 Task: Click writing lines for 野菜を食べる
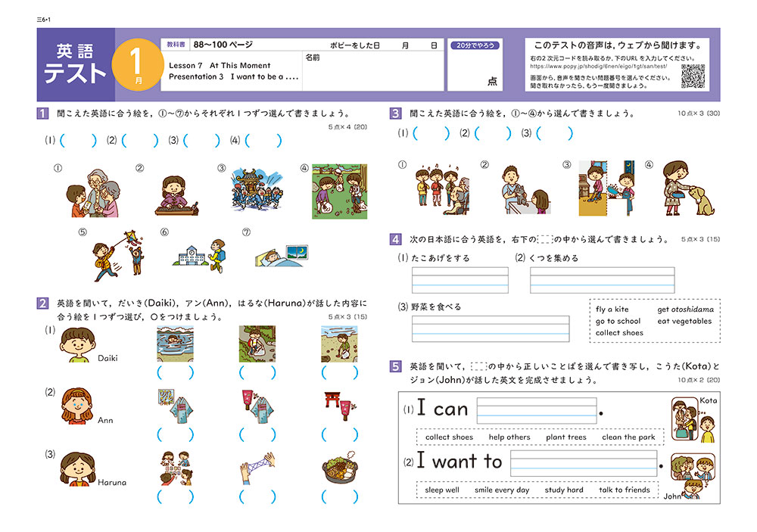click(x=491, y=328)
